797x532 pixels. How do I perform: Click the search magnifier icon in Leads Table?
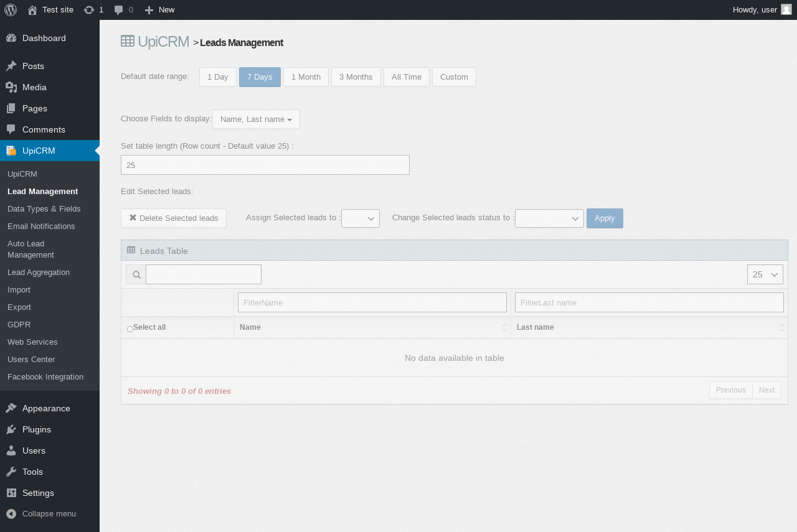point(136,274)
